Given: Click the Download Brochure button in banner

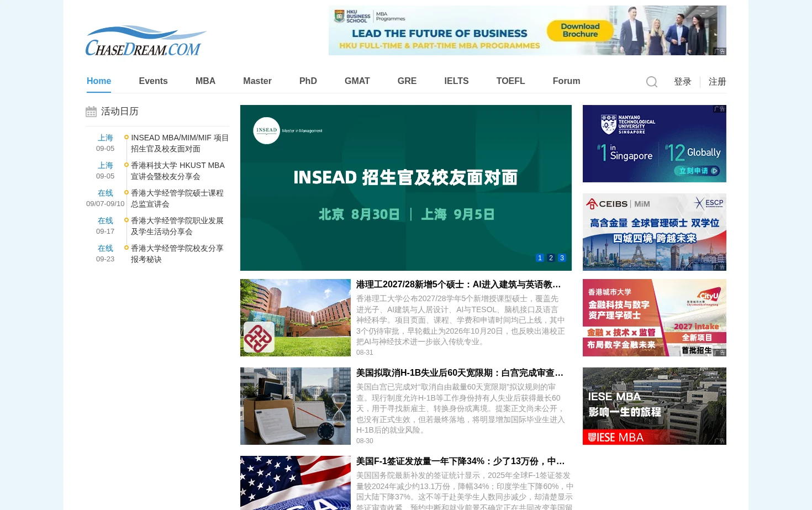Looking at the screenshot, I should pos(581,30).
